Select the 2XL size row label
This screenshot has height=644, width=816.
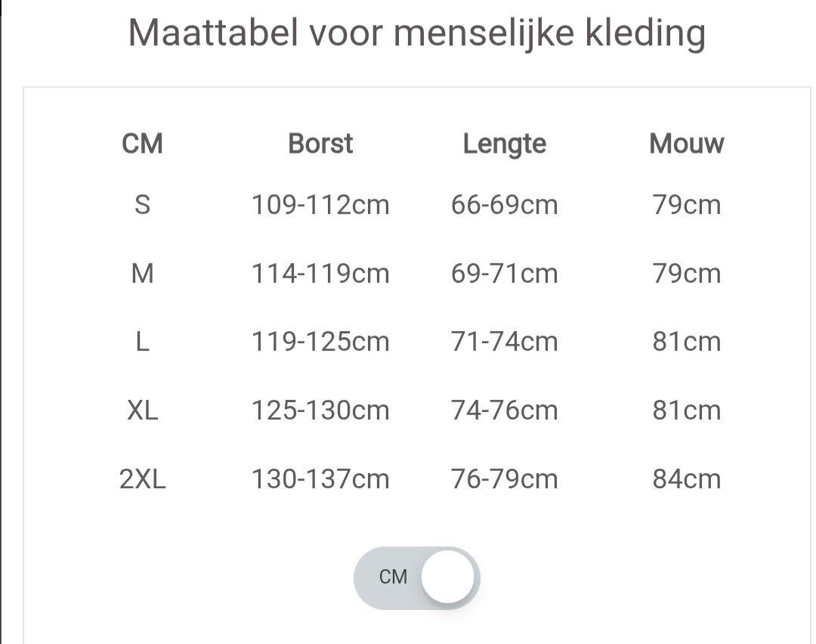[142, 479]
